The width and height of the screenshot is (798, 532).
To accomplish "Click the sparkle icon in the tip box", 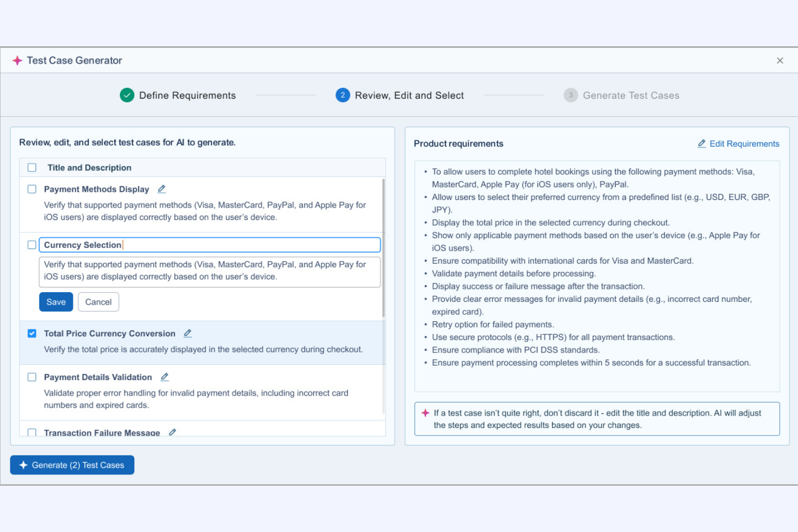I will point(425,413).
